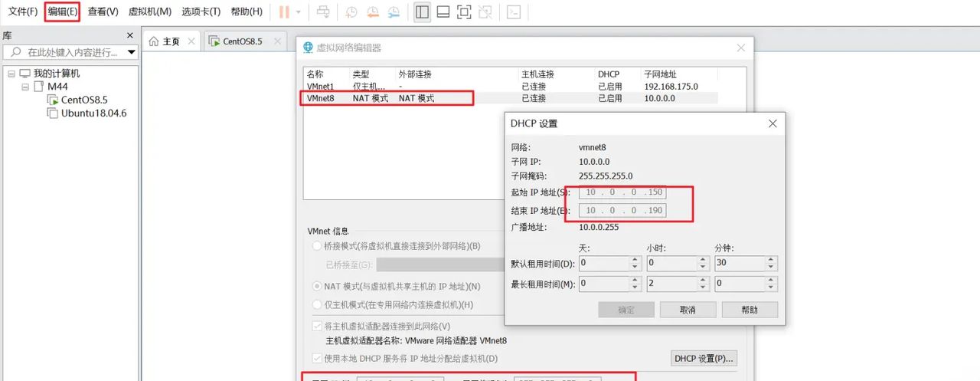Click the 192.168.175.0 subnet address cell
The height and width of the screenshot is (381, 980).
coord(671,87)
